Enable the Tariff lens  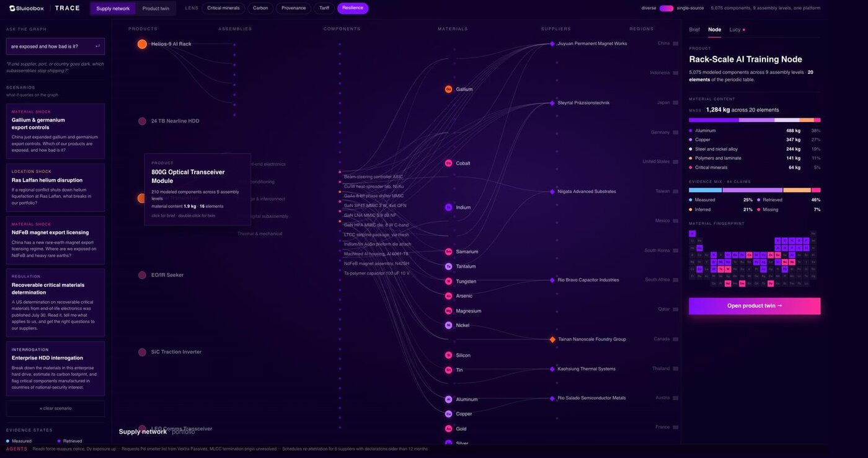324,8
